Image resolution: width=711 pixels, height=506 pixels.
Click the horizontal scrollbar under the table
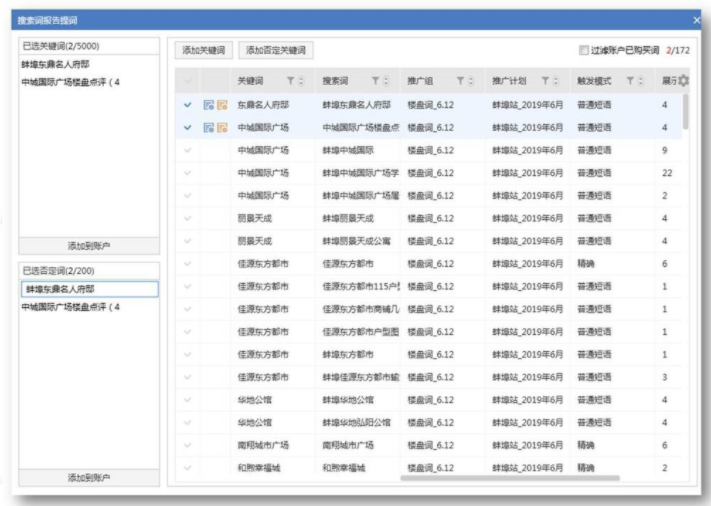[510, 477]
